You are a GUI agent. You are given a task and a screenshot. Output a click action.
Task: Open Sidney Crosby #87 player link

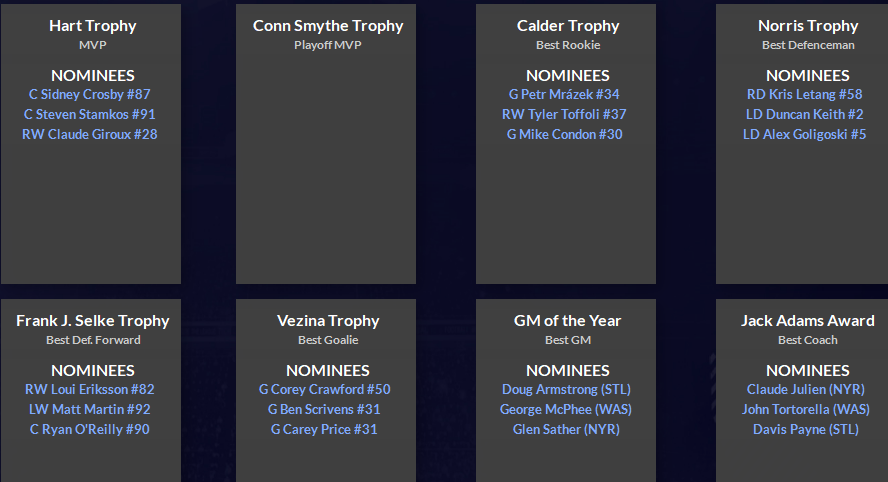tap(90, 94)
